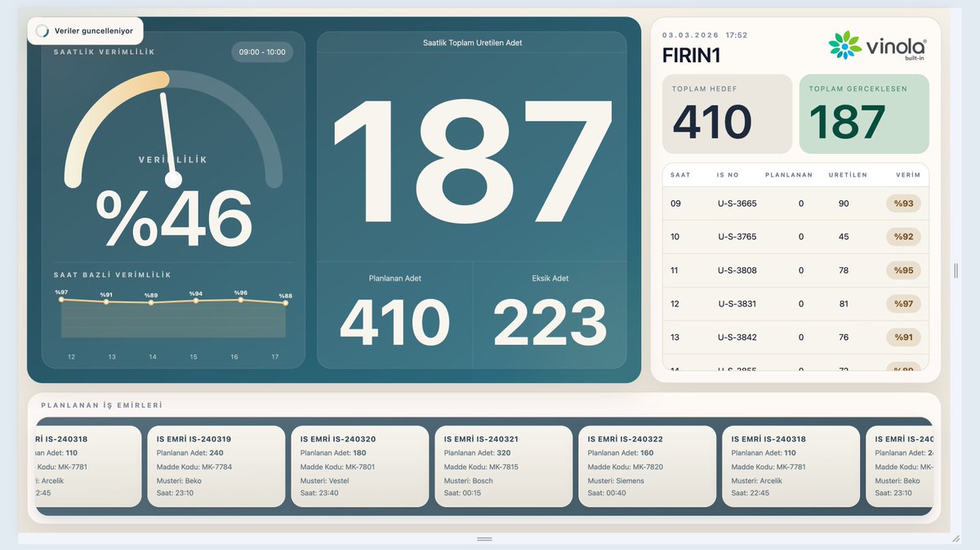Click the Eksik Adet label
Screen dimensions: 980x550
pos(550,278)
